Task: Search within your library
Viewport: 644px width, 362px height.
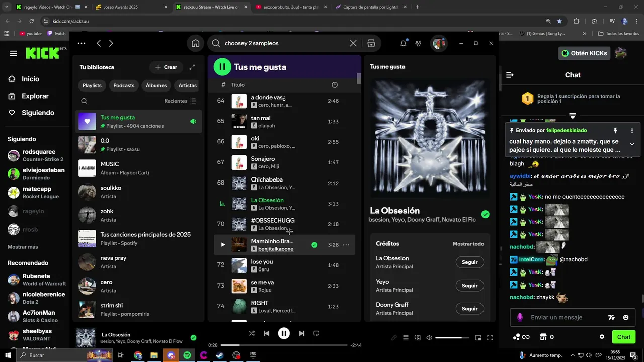Action: [84, 101]
